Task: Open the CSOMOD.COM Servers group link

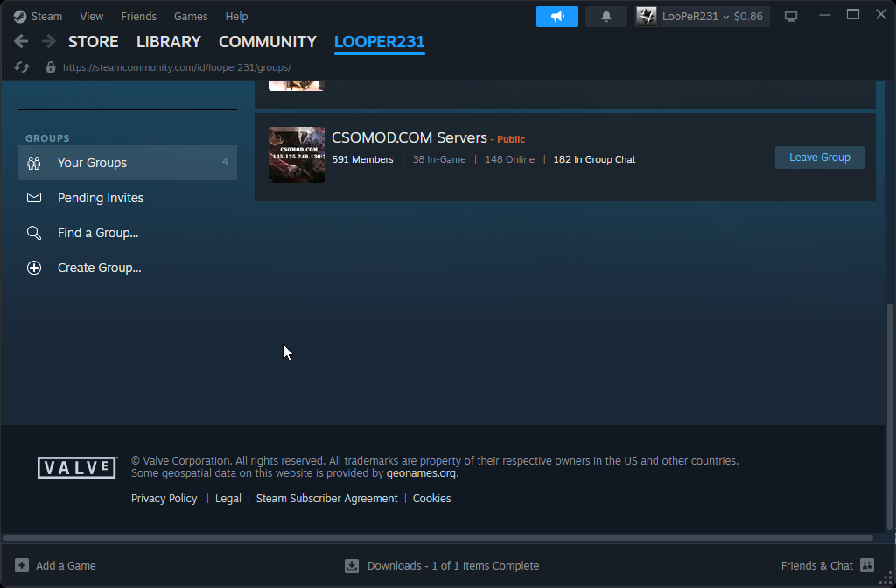Action: click(409, 138)
